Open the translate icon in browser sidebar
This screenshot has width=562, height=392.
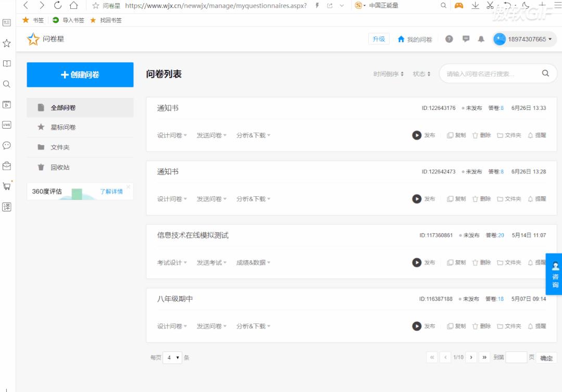(x=7, y=206)
